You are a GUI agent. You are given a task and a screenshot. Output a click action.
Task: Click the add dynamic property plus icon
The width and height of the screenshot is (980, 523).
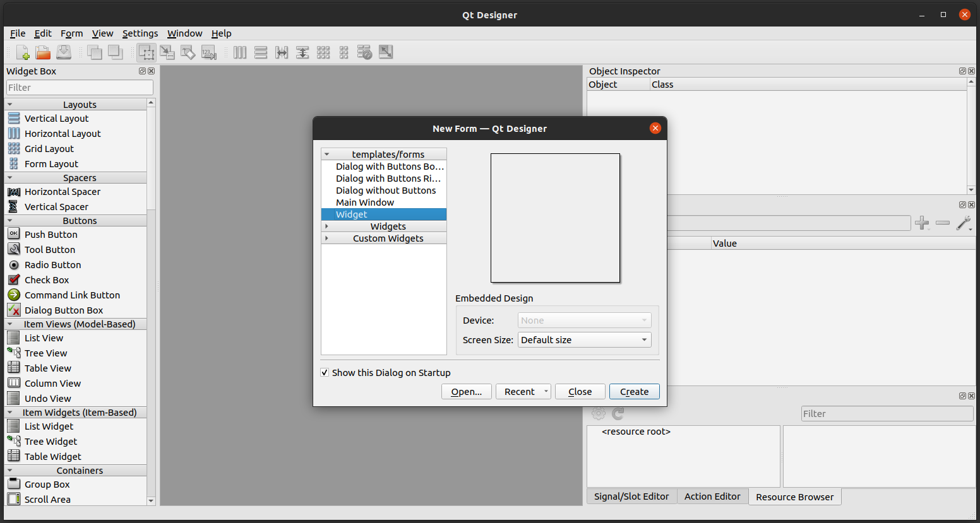pyautogui.click(x=922, y=223)
